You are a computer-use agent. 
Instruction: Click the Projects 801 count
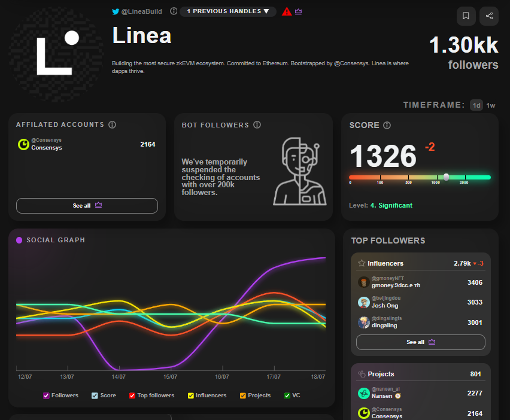[x=475, y=374]
